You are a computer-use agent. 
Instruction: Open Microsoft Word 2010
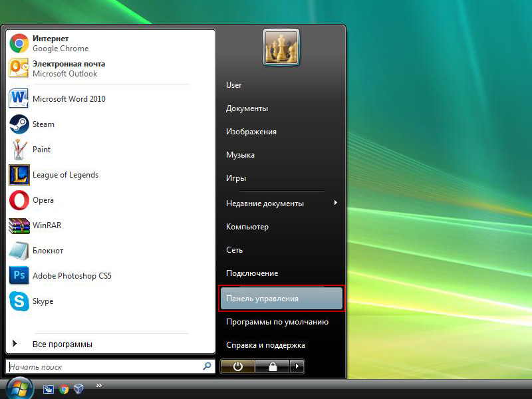(x=110, y=98)
